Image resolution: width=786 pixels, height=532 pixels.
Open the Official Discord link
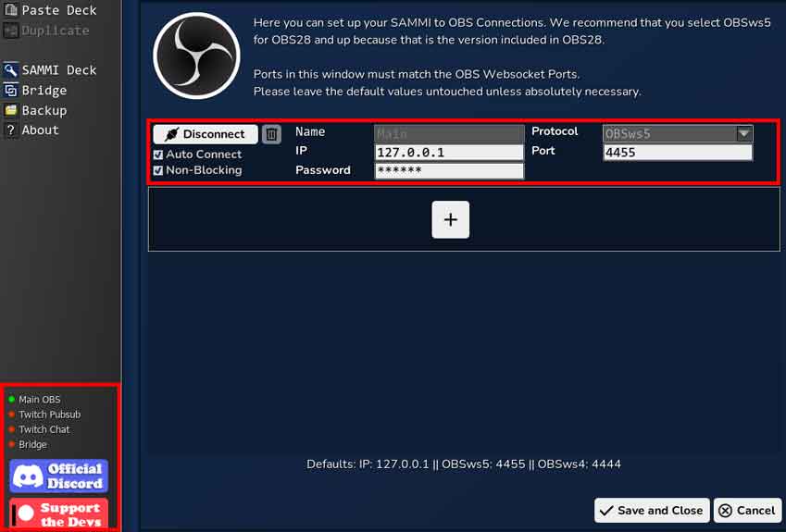(x=58, y=476)
